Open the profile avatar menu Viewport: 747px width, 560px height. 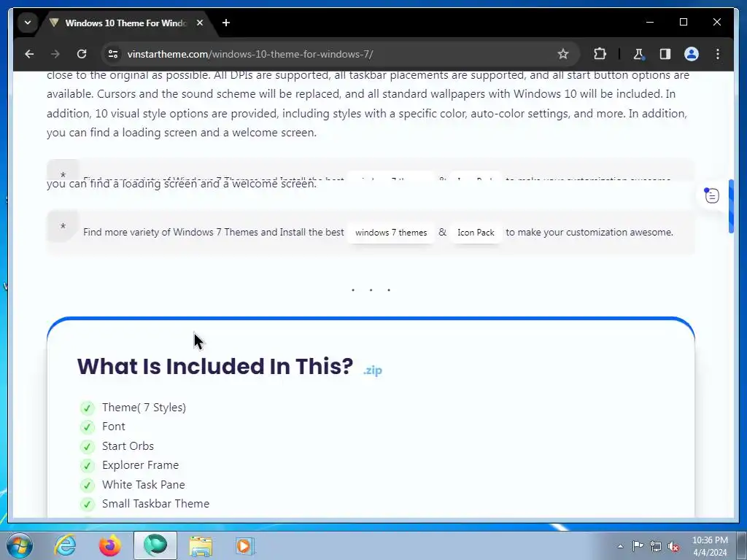[x=692, y=54]
